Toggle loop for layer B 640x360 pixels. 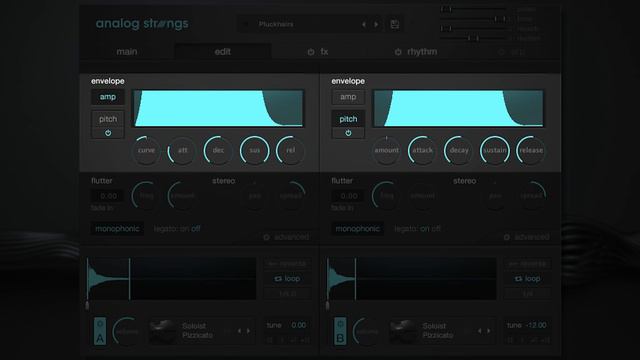pos(528,278)
